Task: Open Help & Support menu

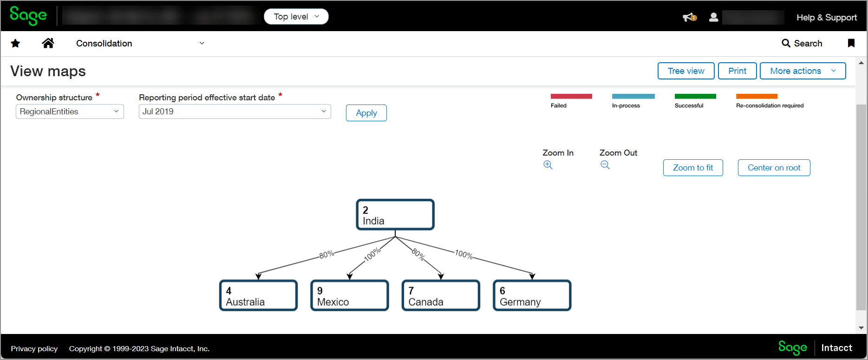Action: 826,17
